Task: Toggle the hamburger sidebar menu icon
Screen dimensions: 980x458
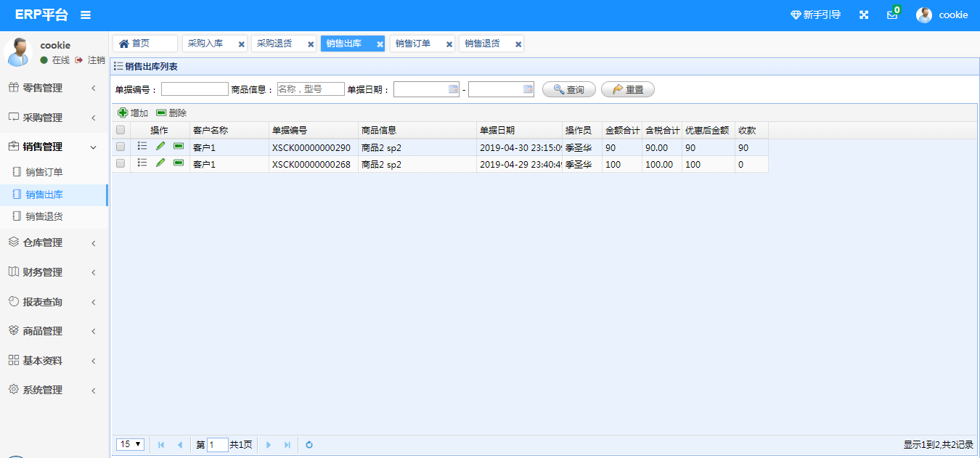Action: click(86, 15)
